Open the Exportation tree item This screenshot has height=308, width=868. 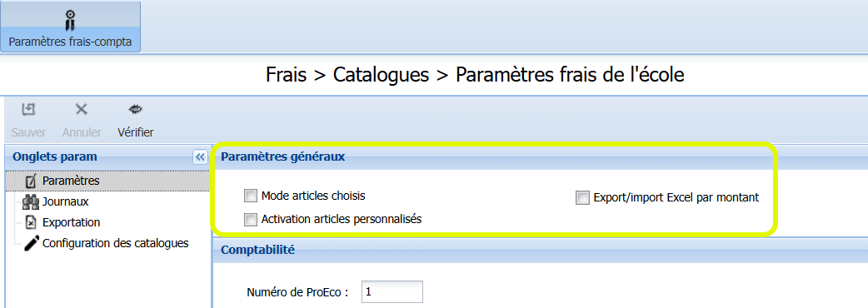pyautogui.click(x=72, y=222)
